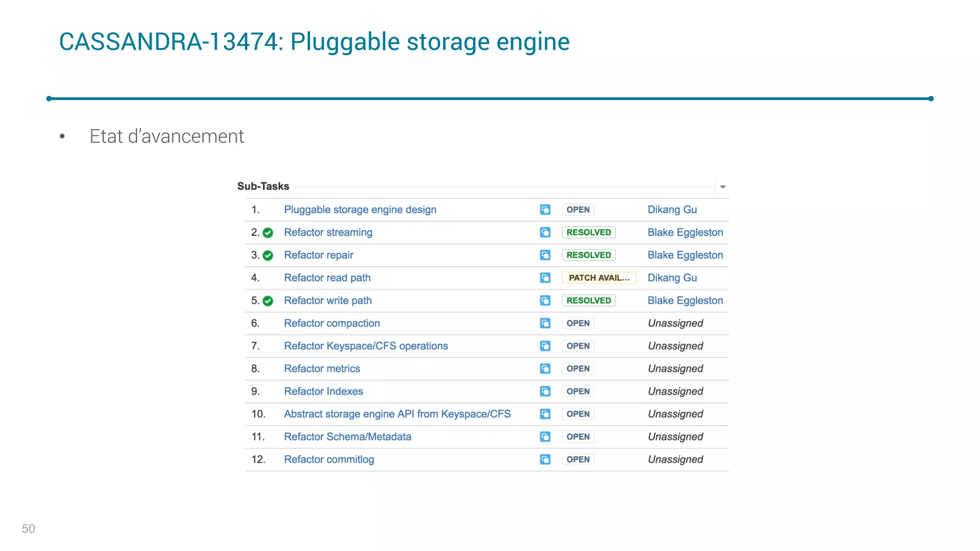The width and height of the screenshot is (980, 551).
Task: Click green check icon beside Refactor streaming
Action: pyautogui.click(x=268, y=233)
